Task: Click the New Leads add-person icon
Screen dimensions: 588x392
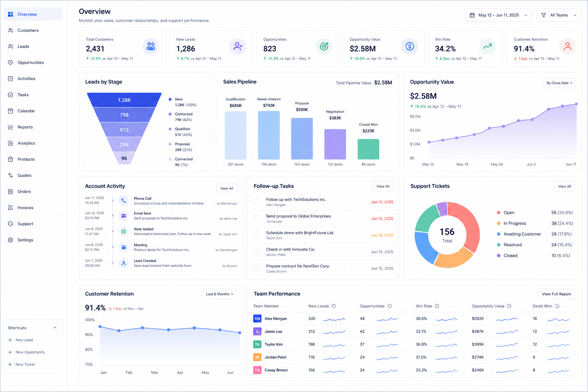Action: tap(238, 46)
